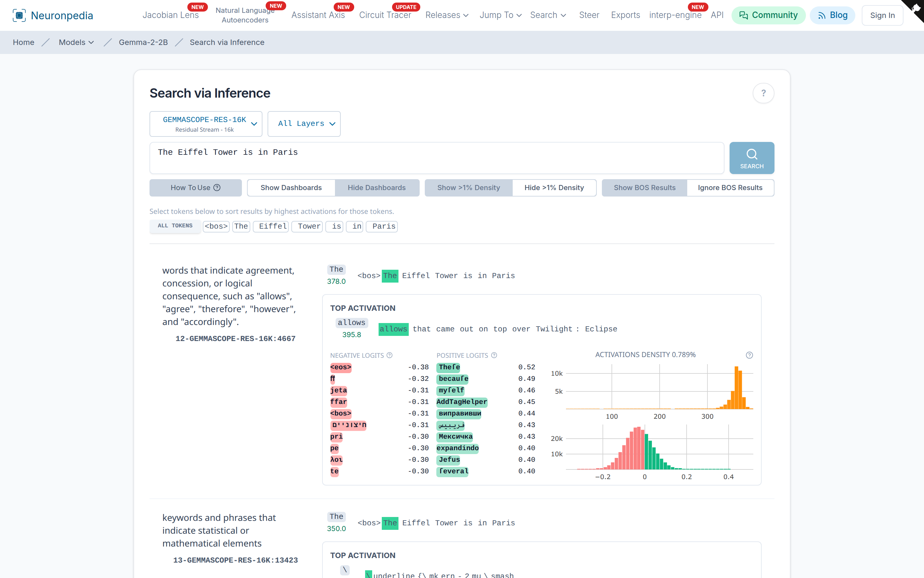
Task: Click the orange activations histogram
Action: (x=659, y=387)
